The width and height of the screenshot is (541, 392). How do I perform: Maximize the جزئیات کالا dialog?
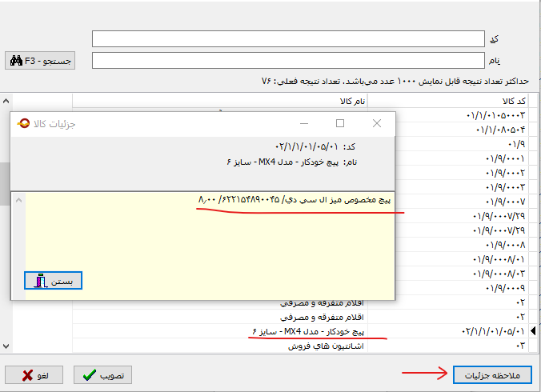340,123
